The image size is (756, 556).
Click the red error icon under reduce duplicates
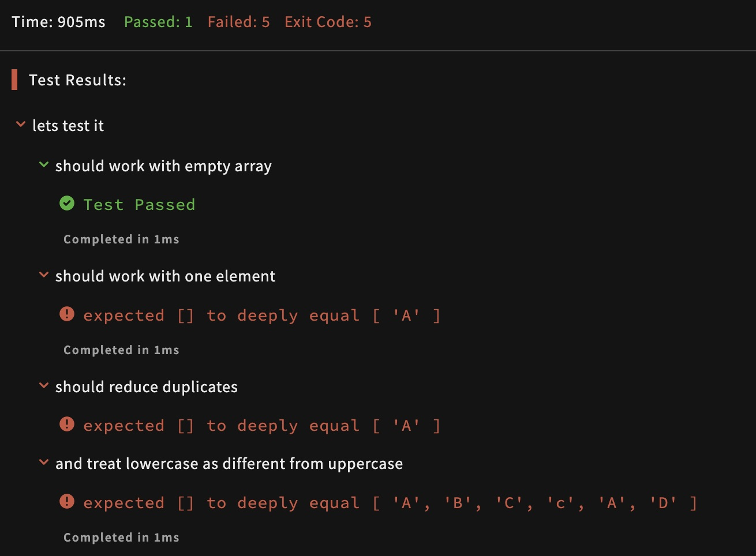click(x=67, y=424)
